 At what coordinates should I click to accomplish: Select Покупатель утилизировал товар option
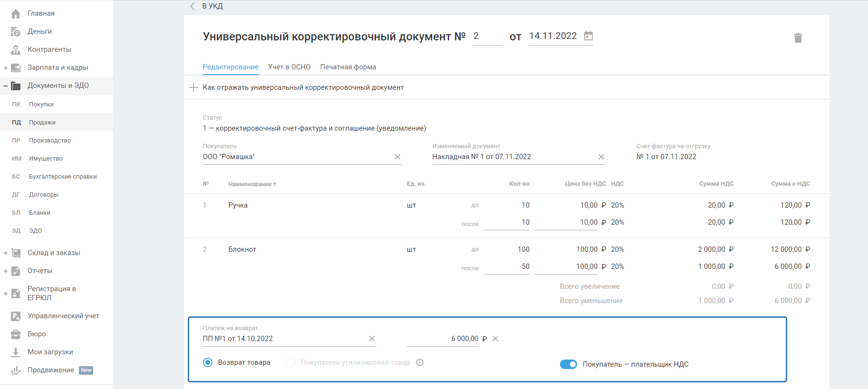pos(290,362)
